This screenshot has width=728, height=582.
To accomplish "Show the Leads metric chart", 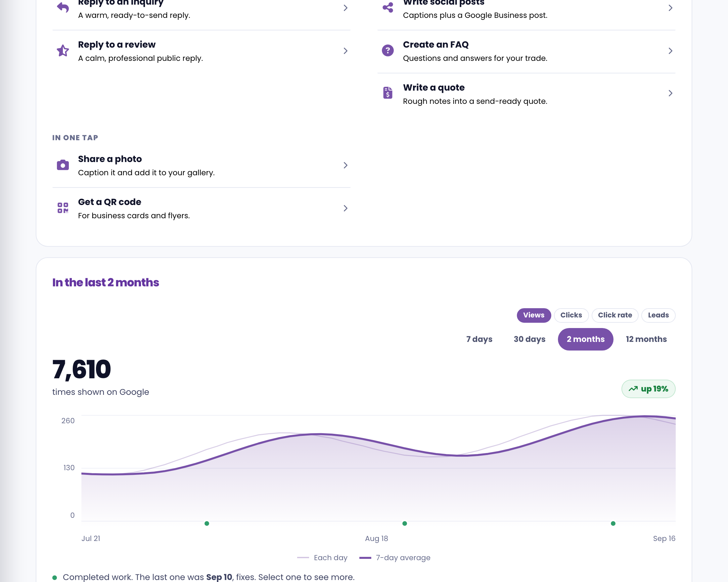I will point(658,315).
